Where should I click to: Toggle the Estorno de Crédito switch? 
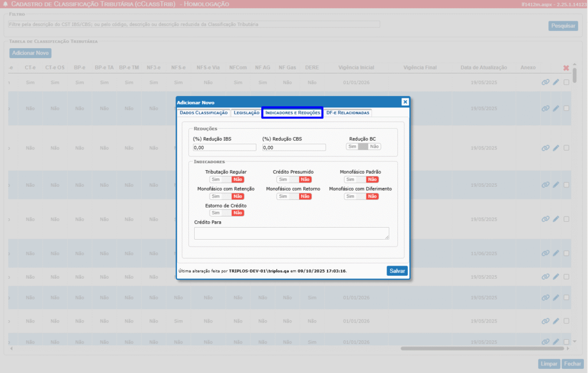(227, 213)
